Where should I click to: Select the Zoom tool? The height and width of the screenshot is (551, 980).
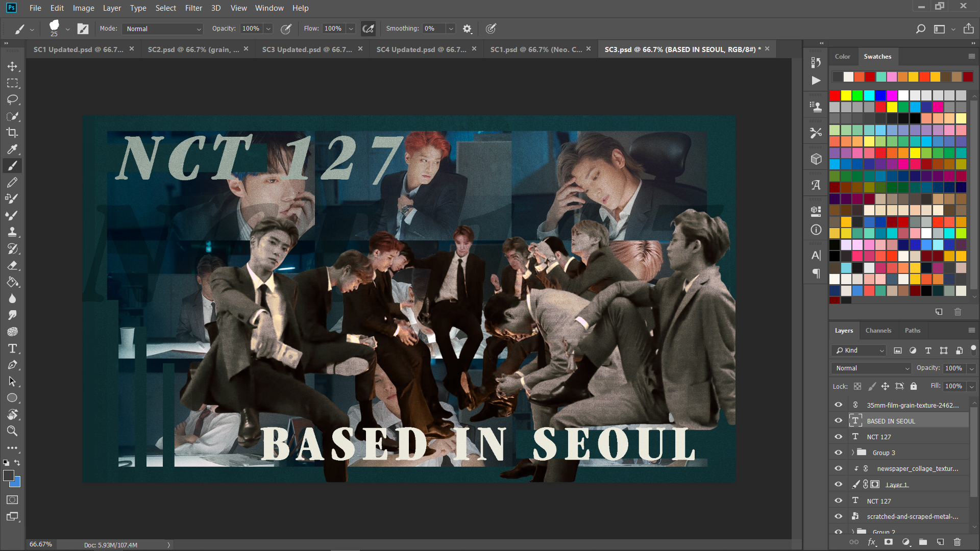click(12, 431)
